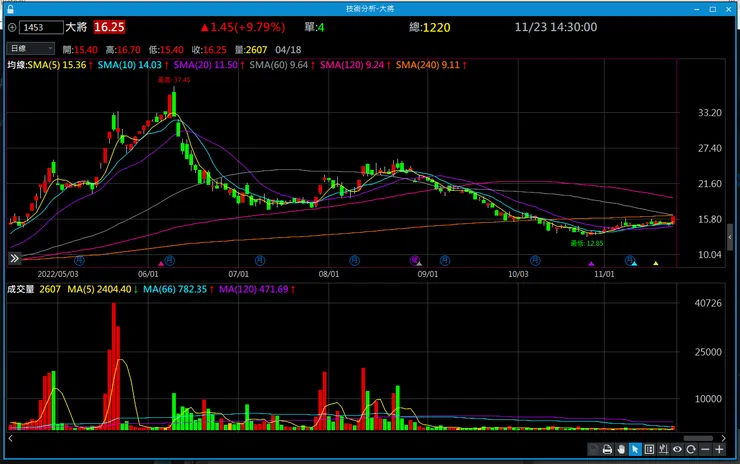Click the lock icon in title bar
Viewport: 740px width, 464px height.
pos(10,9)
